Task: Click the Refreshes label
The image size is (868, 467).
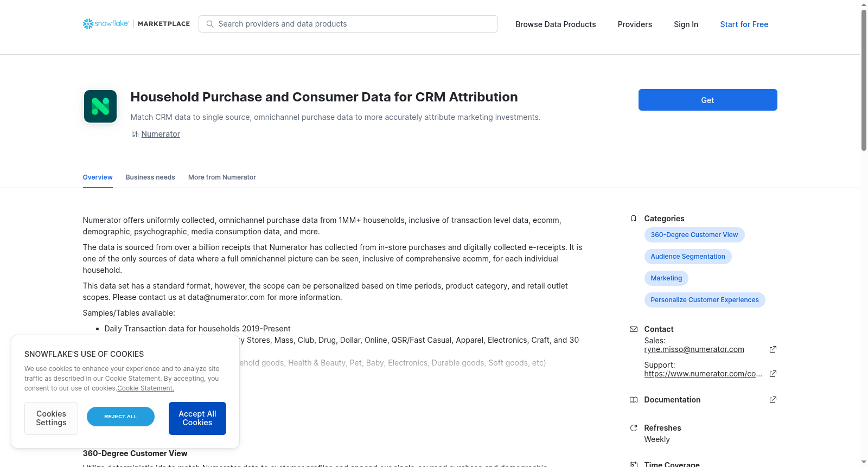Action: pyautogui.click(x=662, y=428)
